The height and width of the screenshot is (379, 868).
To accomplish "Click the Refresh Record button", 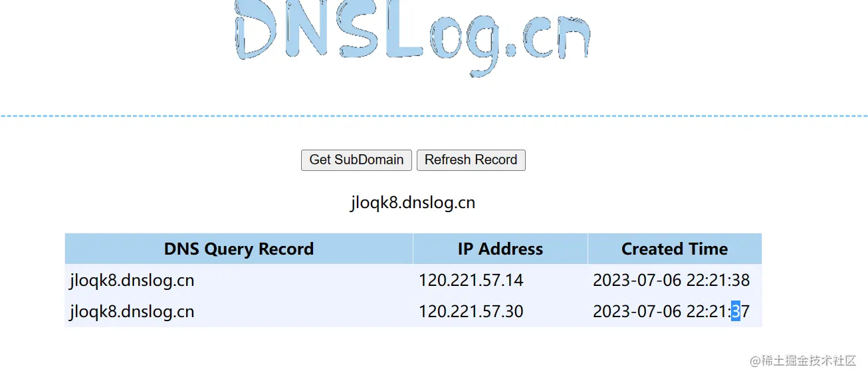I will click(471, 160).
